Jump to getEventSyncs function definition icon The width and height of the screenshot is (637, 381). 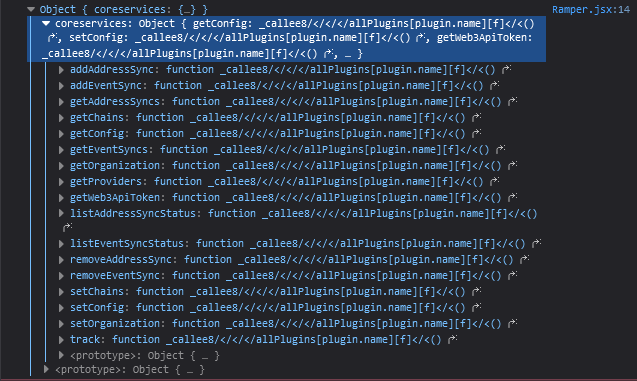pos(500,149)
